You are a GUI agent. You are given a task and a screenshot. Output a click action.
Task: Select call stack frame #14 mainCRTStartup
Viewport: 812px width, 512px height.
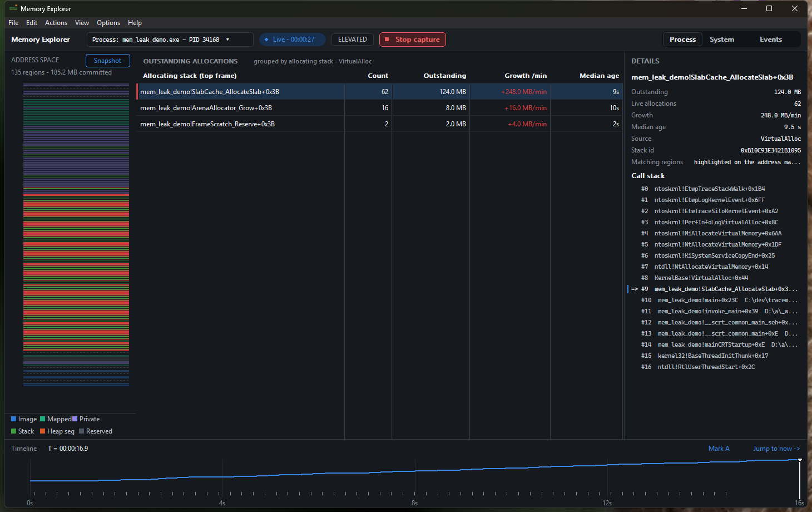point(715,344)
